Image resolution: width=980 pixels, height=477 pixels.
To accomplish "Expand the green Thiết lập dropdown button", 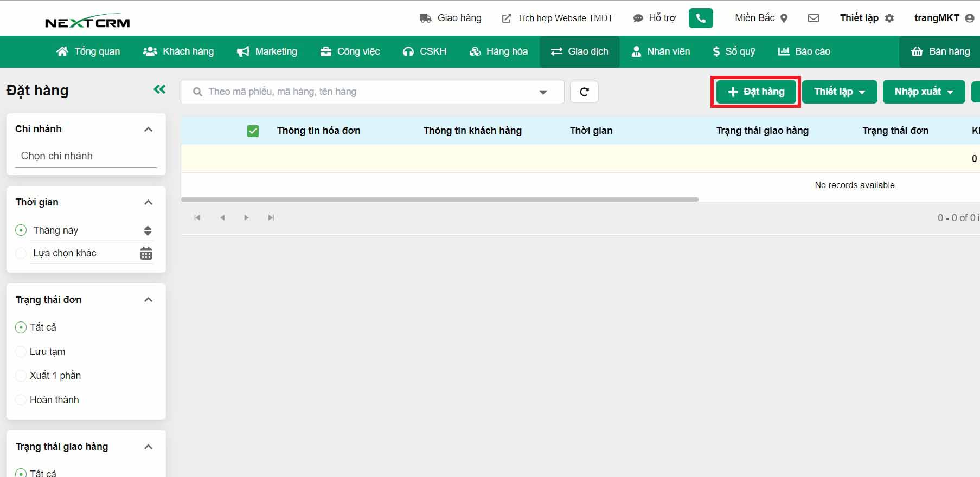I will tap(839, 92).
